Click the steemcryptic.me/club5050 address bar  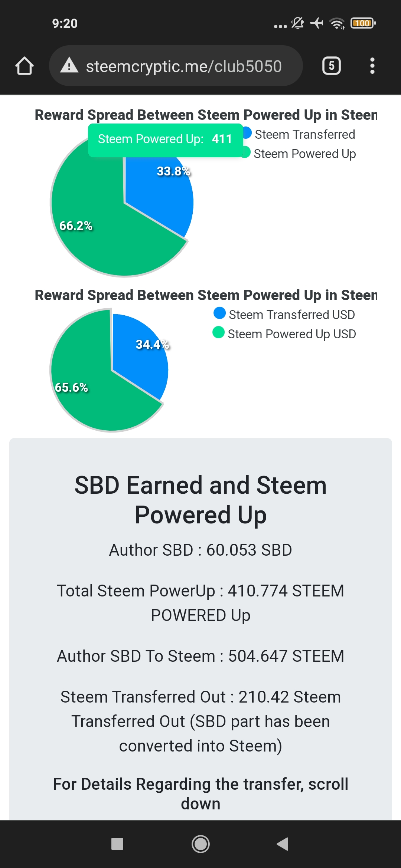click(x=176, y=66)
